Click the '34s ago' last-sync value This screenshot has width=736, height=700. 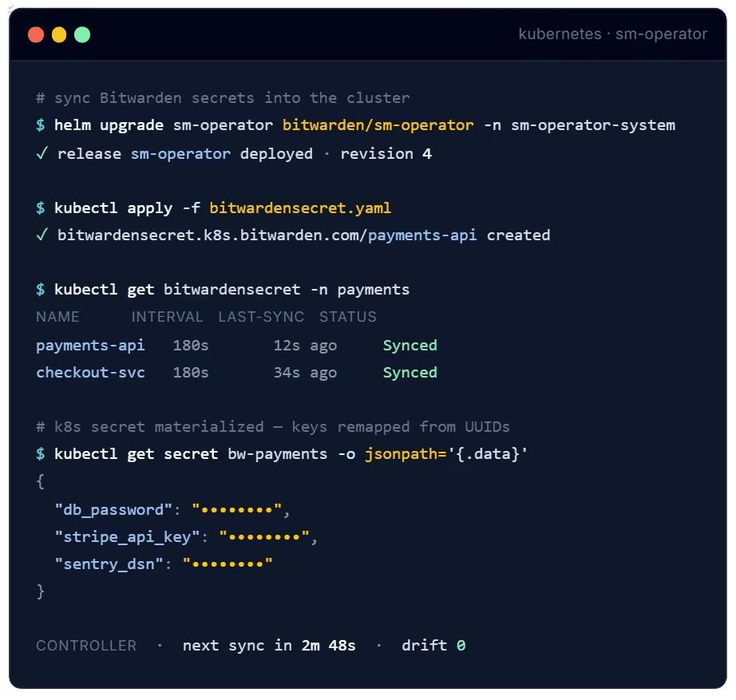point(305,373)
